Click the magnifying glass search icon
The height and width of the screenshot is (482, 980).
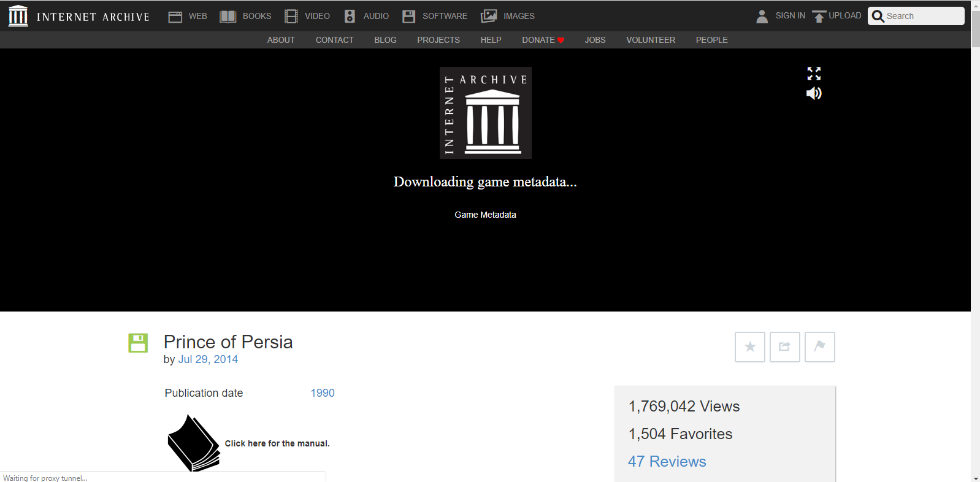(x=878, y=17)
